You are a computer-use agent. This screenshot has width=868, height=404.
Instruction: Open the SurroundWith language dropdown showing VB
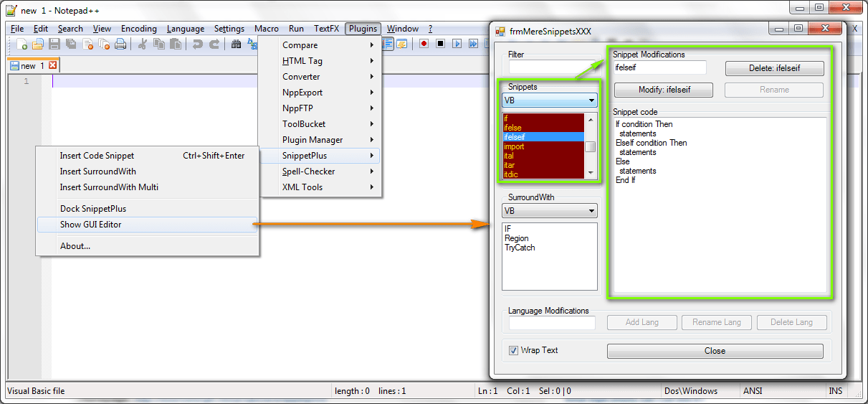pos(550,211)
